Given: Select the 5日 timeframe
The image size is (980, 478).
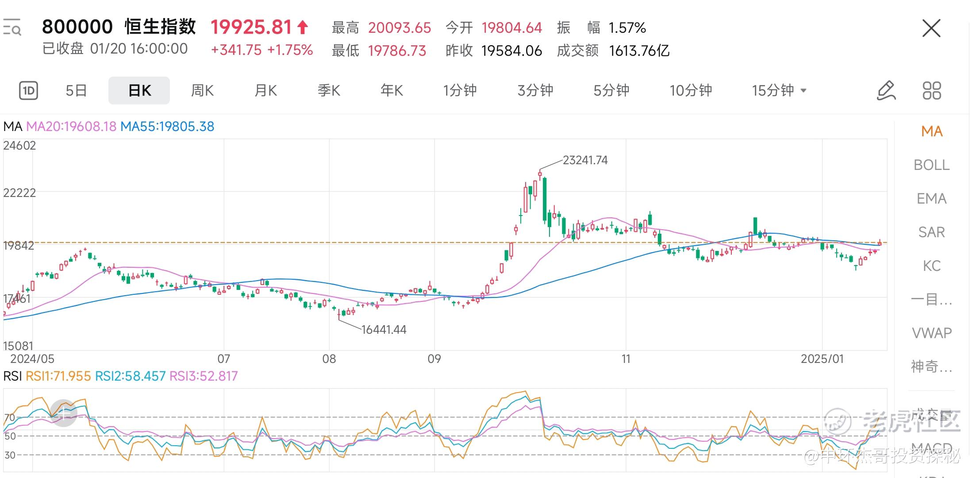Looking at the screenshot, I should pos(76,91).
